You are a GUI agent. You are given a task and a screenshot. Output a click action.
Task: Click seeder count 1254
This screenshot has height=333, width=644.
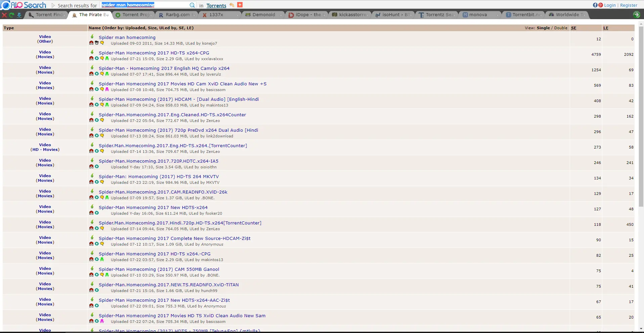point(596,70)
